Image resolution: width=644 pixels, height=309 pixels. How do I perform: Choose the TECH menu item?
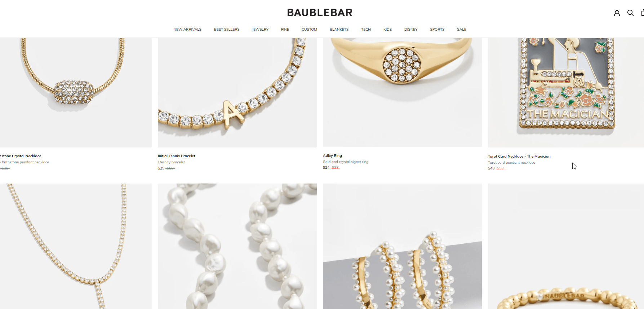pyautogui.click(x=366, y=30)
